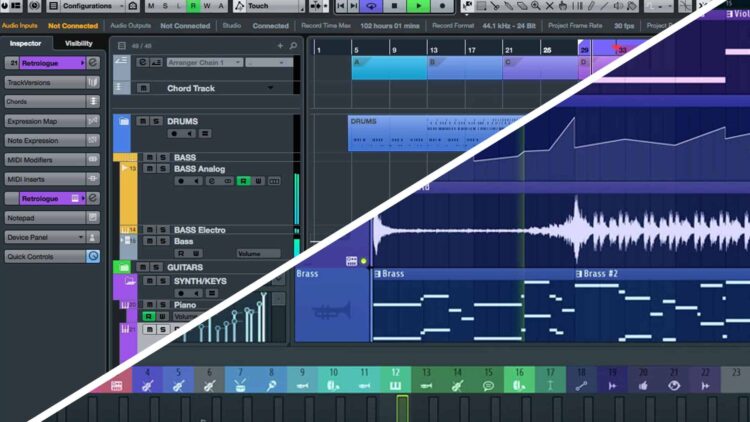The image size is (750, 422).
Task: Select the Split scissors tool
Action: click(495, 6)
